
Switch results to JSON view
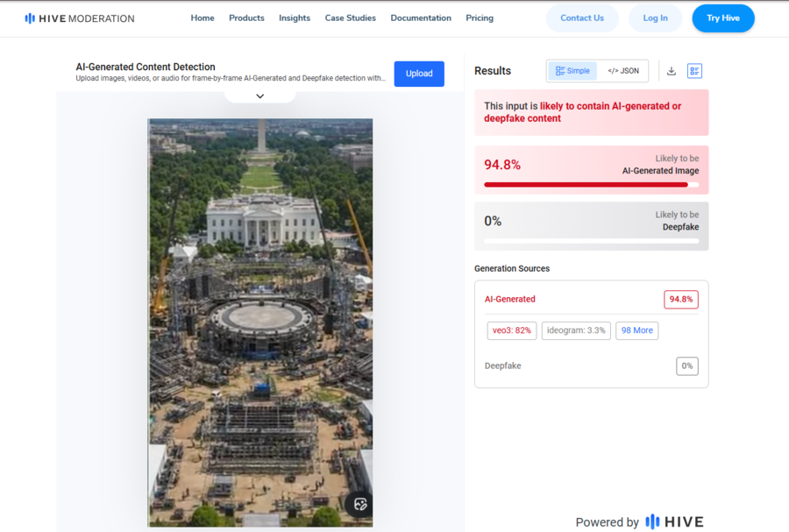pyautogui.click(x=623, y=71)
